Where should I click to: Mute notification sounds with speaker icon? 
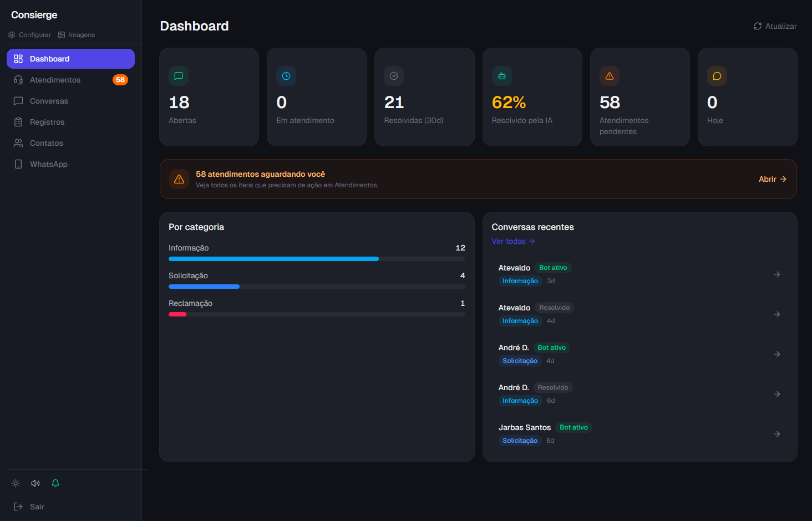click(35, 483)
